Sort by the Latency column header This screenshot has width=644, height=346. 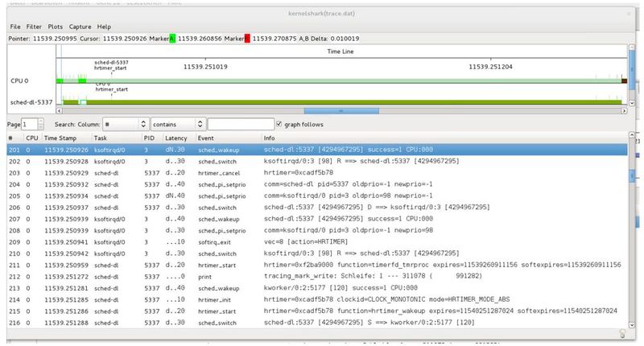176,138
